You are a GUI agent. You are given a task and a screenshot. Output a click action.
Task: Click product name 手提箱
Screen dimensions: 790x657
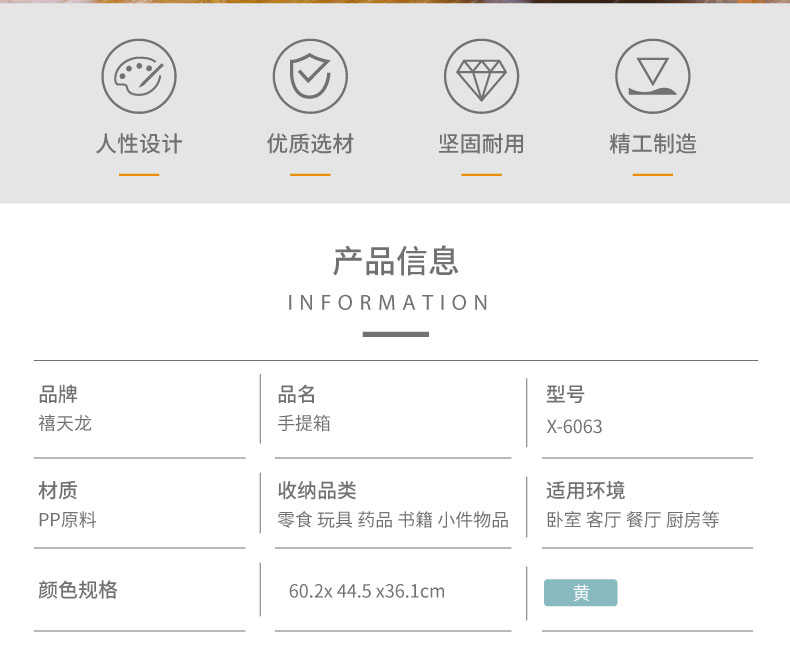tap(304, 423)
